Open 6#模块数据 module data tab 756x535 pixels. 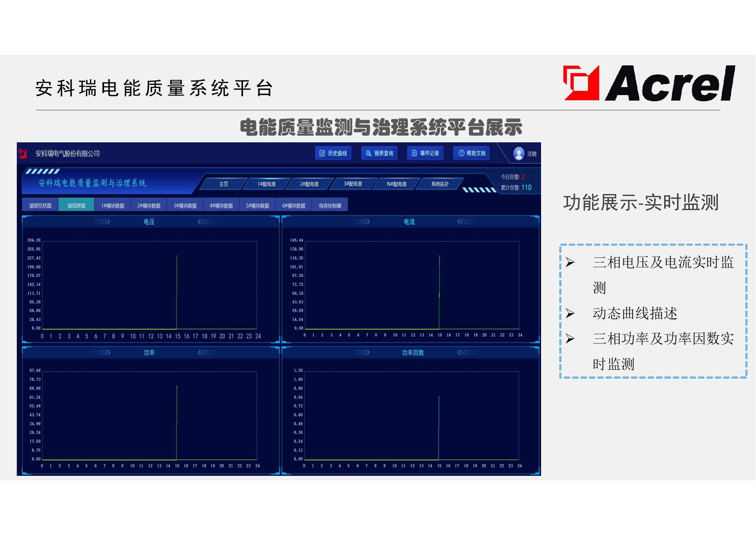click(294, 206)
